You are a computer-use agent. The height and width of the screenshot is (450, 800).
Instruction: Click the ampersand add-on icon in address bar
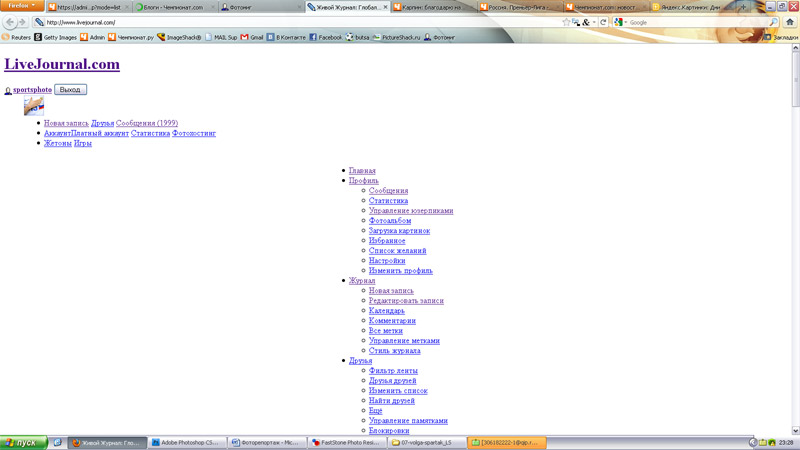point(586,22)
